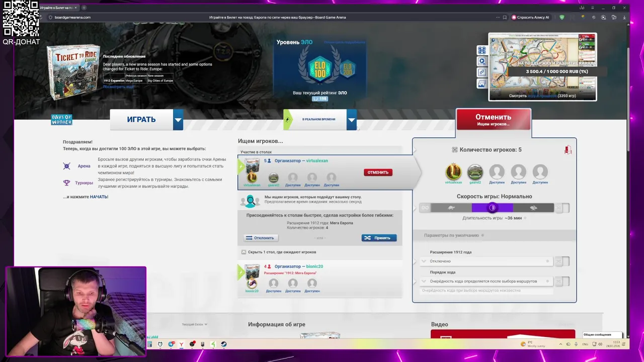The height and width of the screenshot is (362, 644).
Task: Click the Arena icon
Action: coord(67,166)
